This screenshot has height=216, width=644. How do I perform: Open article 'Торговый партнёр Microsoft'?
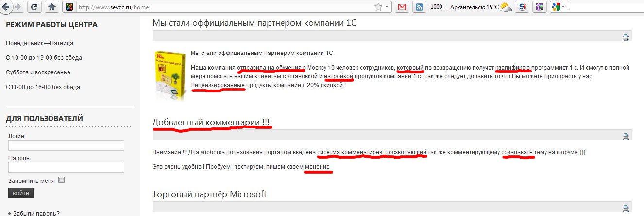tap(210, 194)
